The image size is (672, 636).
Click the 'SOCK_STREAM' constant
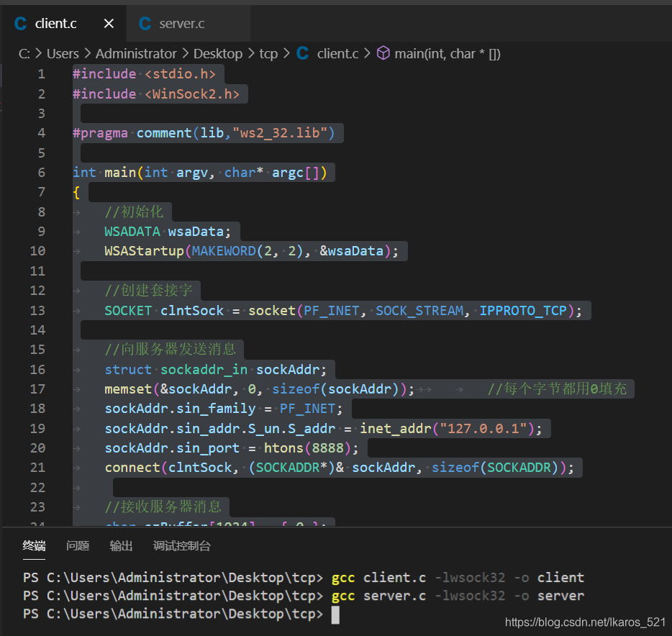click(419, 310)
